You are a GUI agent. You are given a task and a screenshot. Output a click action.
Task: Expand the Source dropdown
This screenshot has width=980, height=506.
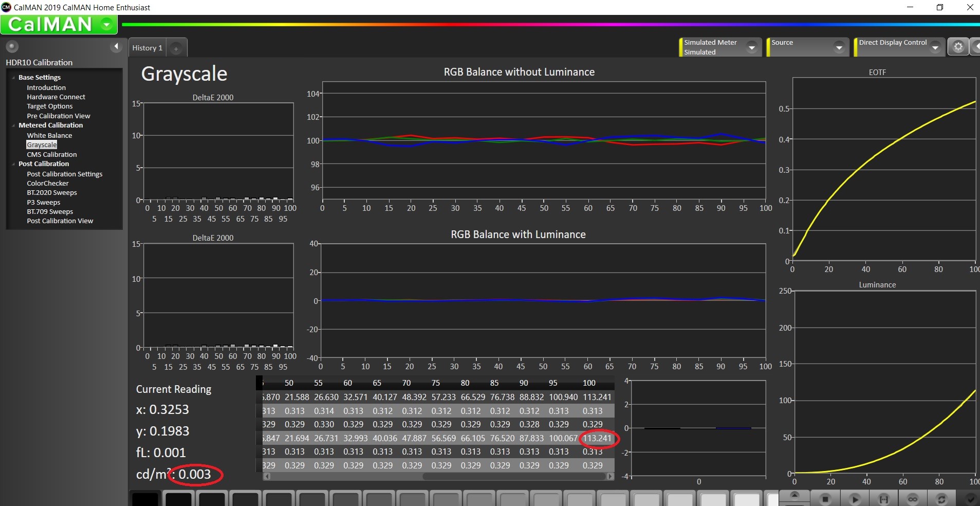839,47
